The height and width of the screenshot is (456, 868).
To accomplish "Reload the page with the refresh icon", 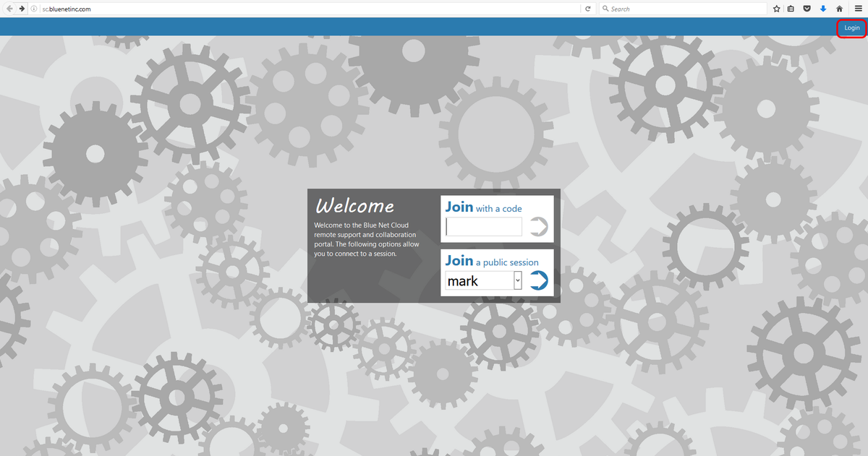I will click(587, 9).
